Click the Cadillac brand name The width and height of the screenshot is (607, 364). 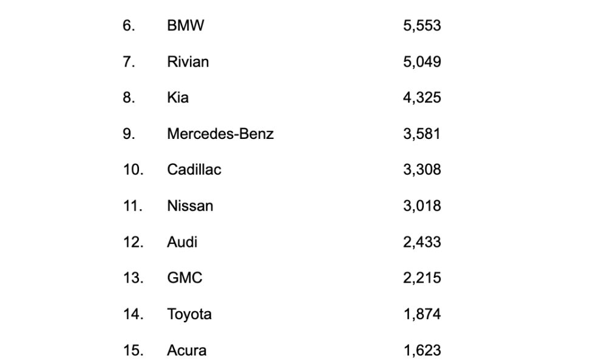tap(194, 169)
